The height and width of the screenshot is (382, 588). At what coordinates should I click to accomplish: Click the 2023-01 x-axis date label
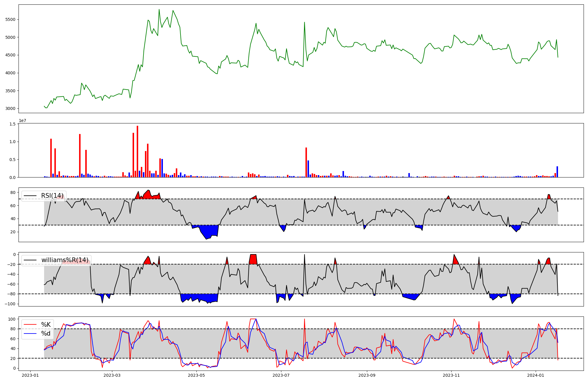[30, 375]
